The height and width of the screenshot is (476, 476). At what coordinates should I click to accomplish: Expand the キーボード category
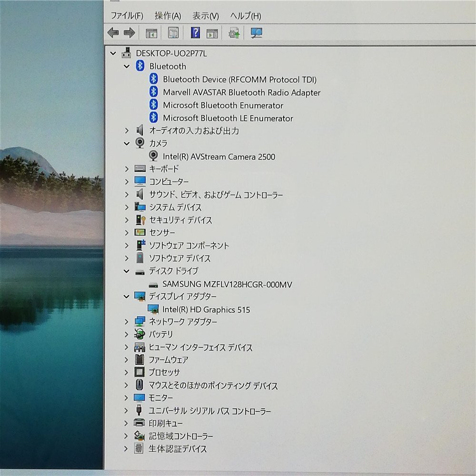point(127,169)
